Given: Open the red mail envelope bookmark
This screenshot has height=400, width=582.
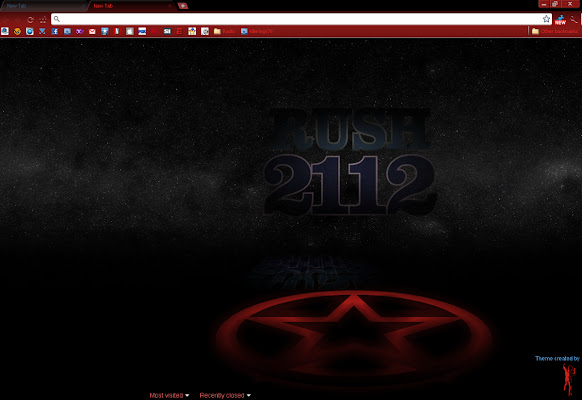Looking at the screenshot, I should click(92, 31).
